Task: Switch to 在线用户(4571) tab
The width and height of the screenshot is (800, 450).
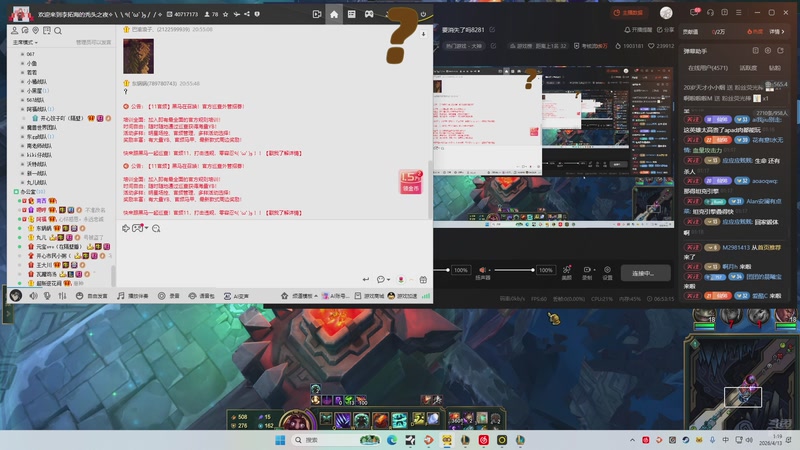Action: 708,68
